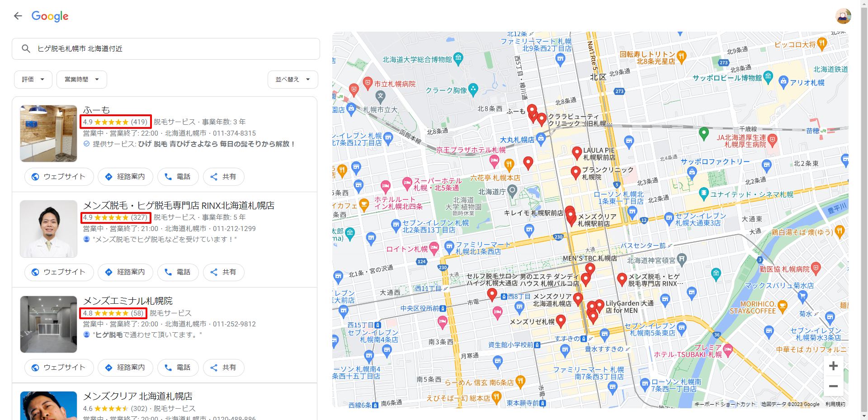This screenshot has width=868, height=420.
Task: Click 共有 button for メンズエミナル札幌院
Action: pos(224,368)
